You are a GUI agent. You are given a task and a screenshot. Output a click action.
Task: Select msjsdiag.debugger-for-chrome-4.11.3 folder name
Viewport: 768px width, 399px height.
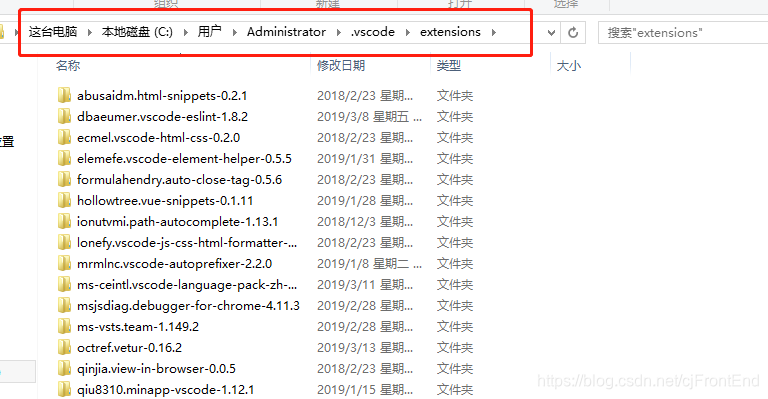click(189, 306)
